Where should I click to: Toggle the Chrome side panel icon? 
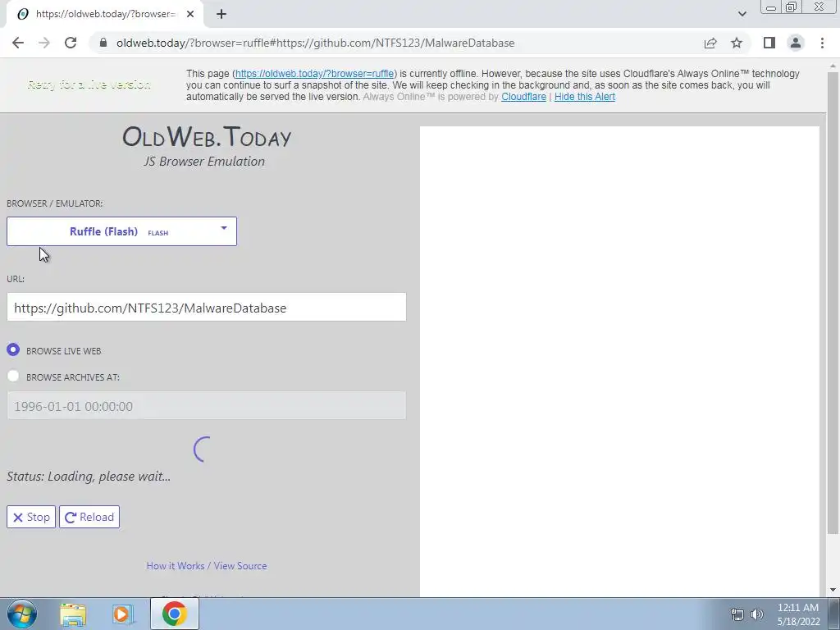point(769,43)
